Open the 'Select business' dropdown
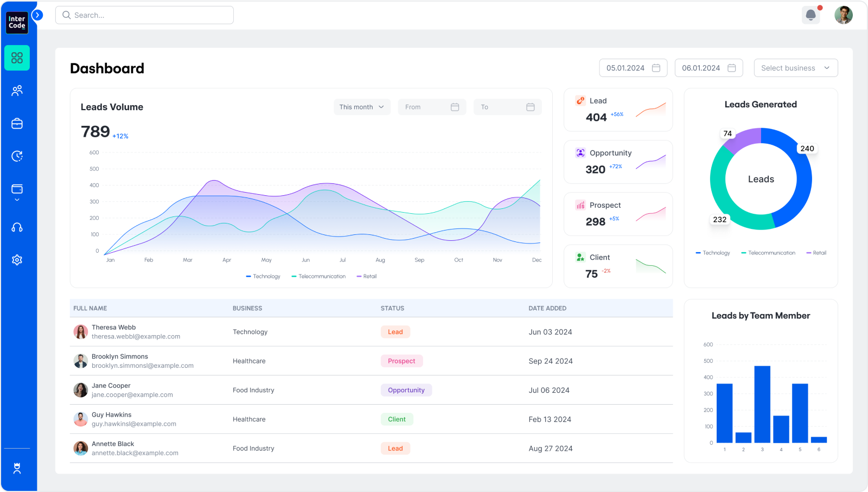The width and height of the screenshot is (868, 492). (795, 67)
